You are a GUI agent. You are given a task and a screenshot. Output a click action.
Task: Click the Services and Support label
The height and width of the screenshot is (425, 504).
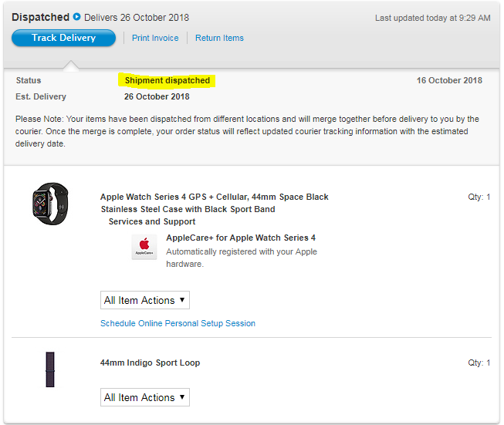tap(152, 221)
